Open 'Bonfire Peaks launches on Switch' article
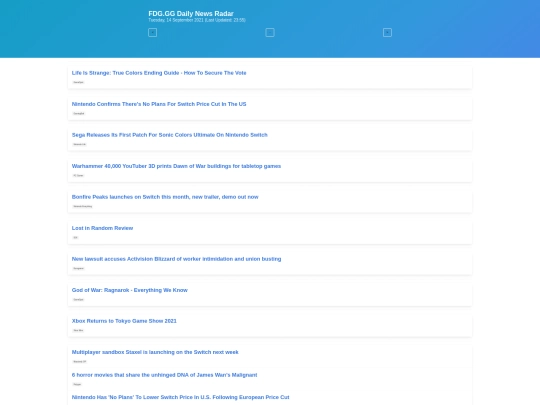540x405 pixels. (x=165, y=197)
